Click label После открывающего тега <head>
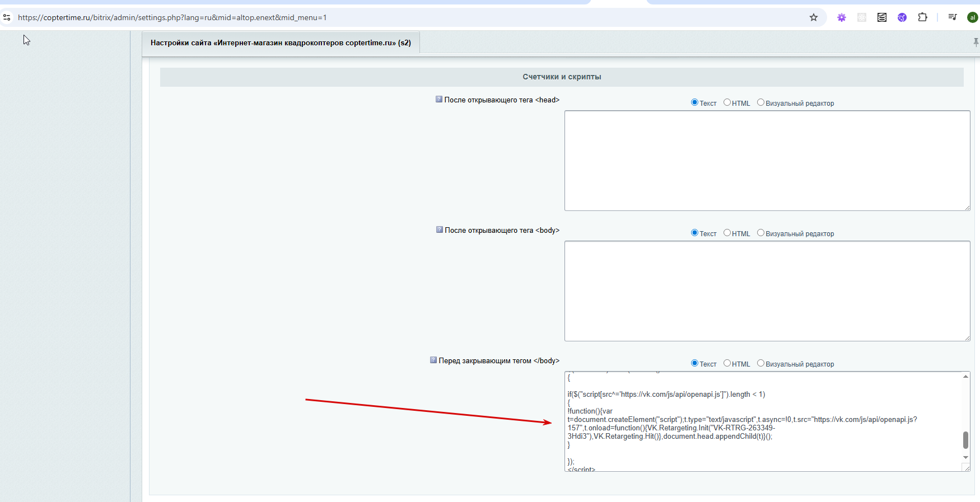The image size is (980, 502). click(x=502, y=100)
